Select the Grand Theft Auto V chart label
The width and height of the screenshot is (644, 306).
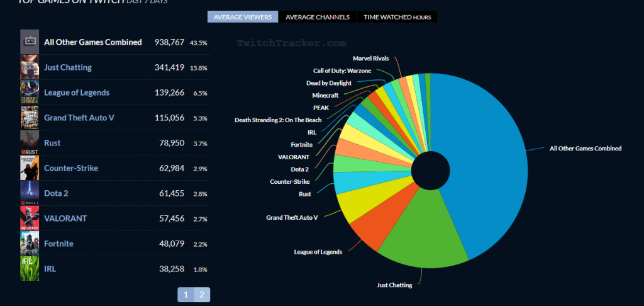(x=292, y=217)
